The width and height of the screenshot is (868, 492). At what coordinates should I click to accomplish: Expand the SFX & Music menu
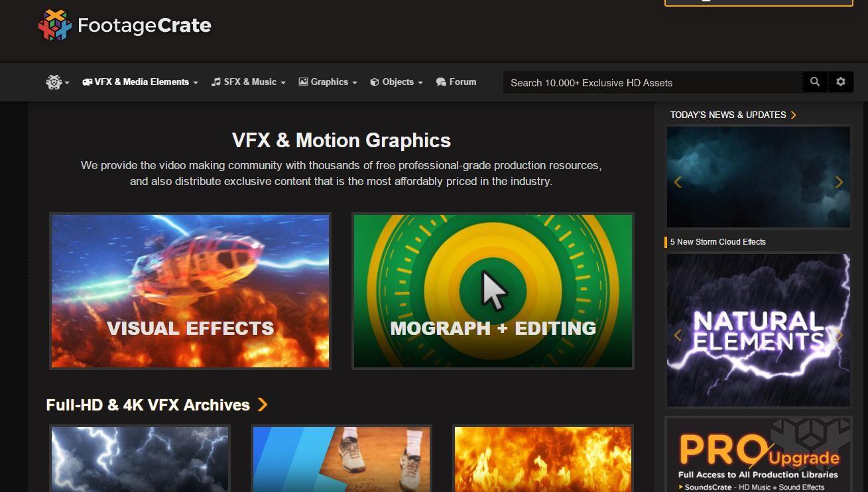tap(248, 82)
